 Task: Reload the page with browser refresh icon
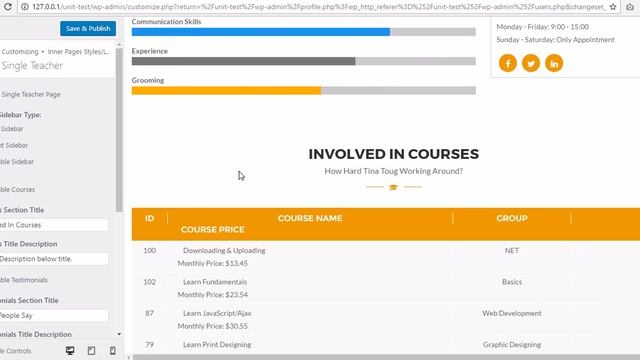(x=7, y=7)
